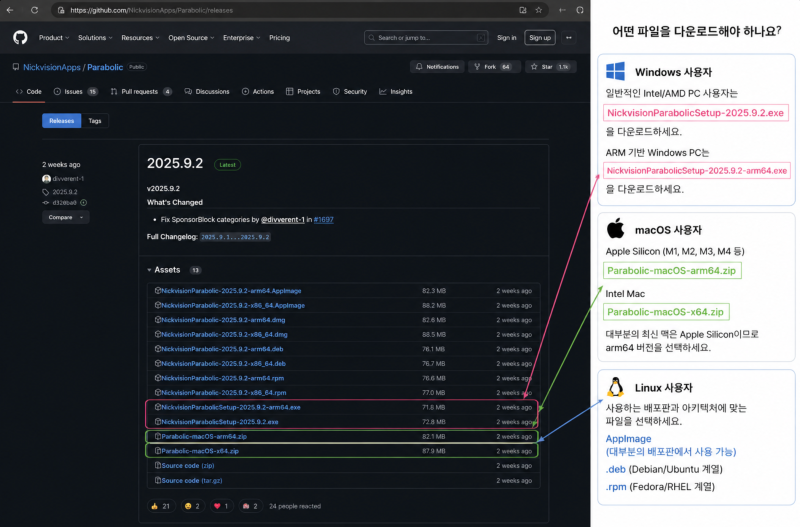Switch to the Discussions tab

point(207,92)
